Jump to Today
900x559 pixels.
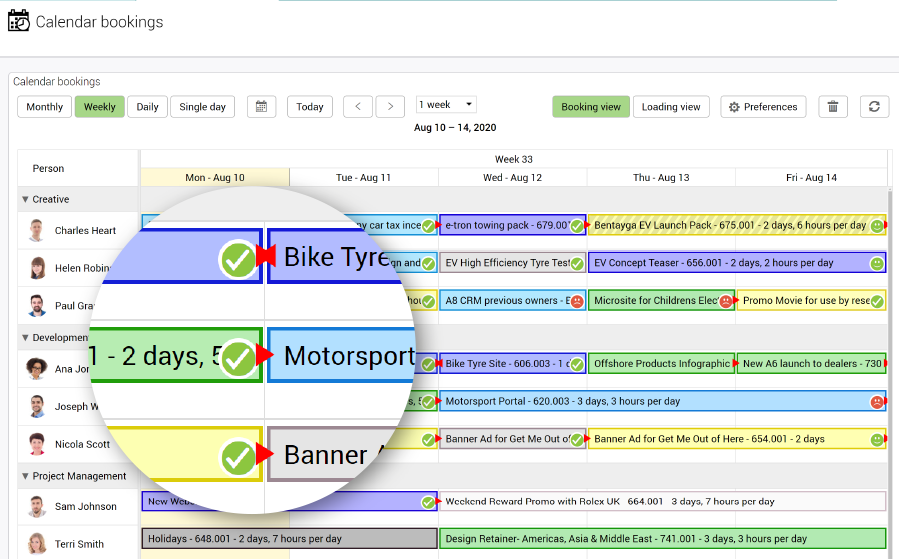point(309,107)
